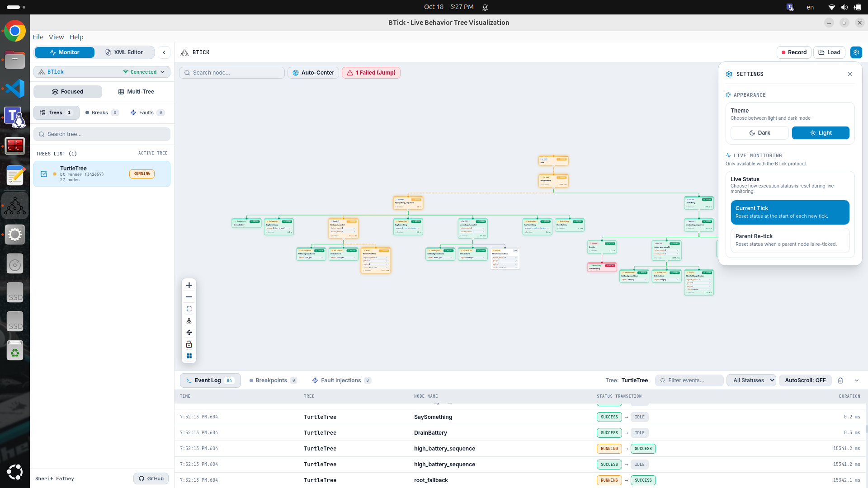Click the Record button
The width and height of the screenshot is (868, 488).
point(794,52)
